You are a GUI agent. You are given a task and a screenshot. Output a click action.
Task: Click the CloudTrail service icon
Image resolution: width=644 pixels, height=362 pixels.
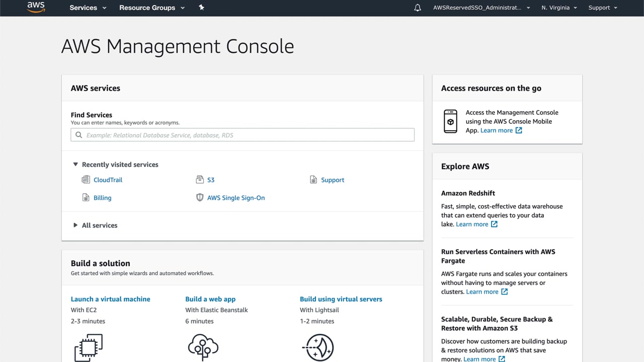[86, 179]
